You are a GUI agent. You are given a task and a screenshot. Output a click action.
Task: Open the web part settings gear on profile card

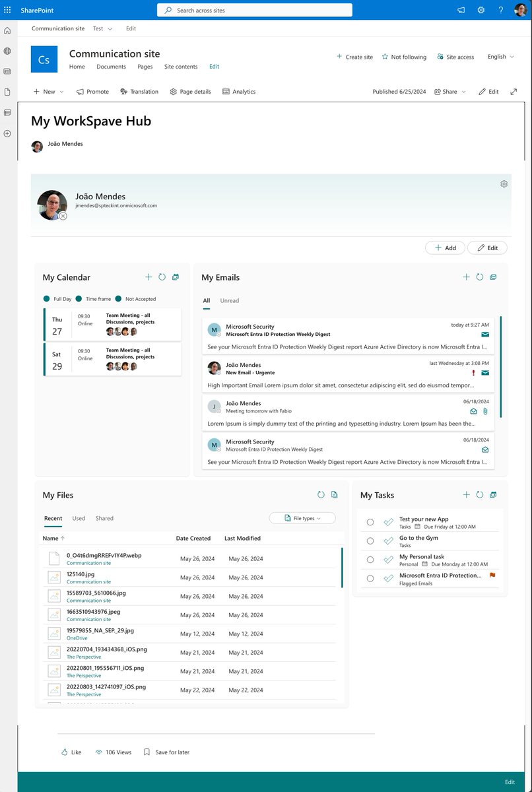[504, 184]
